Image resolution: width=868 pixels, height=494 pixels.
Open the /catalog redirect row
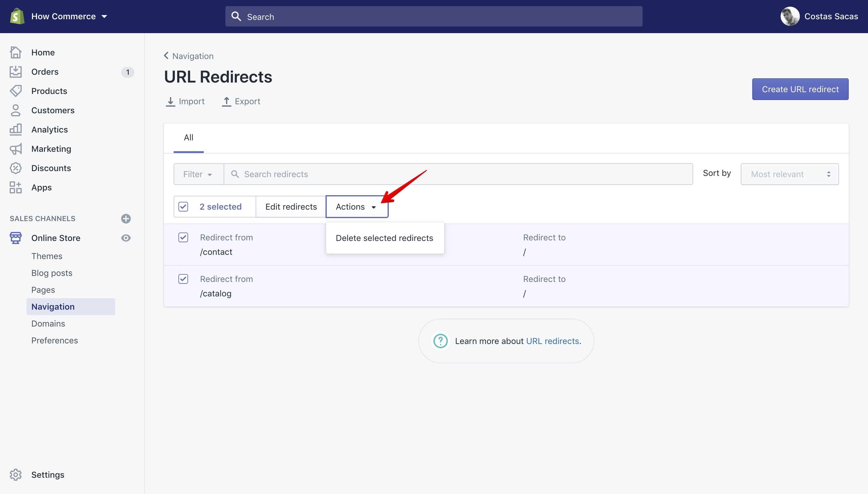(x=506, y=286)
